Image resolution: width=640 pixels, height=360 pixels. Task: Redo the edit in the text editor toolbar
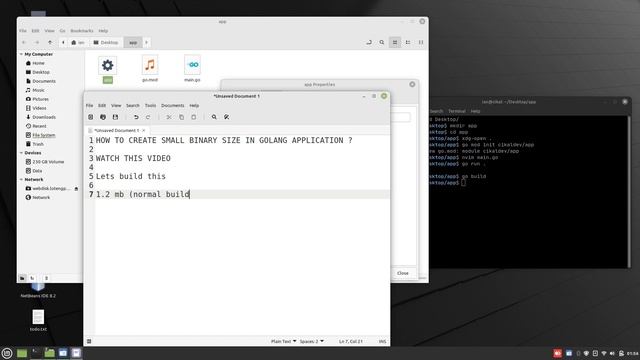tap(148, 117)
